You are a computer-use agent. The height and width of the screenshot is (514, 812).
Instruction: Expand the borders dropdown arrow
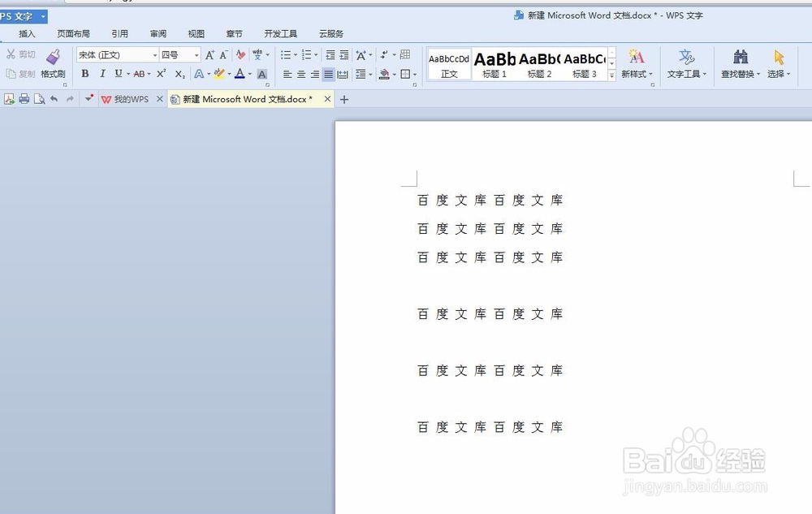click(x=415, y=75)
